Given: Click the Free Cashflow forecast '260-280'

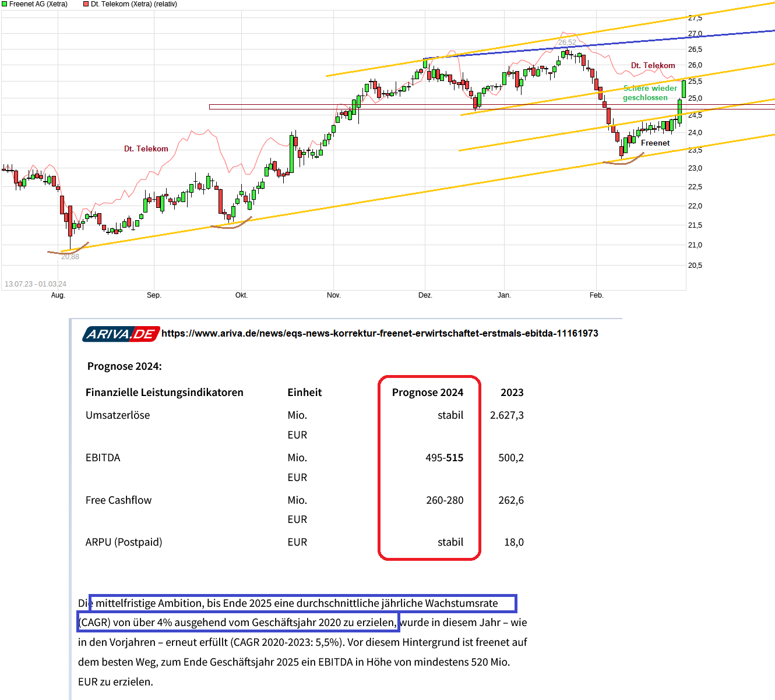Looking at the screenshot, I should [445, 500].
